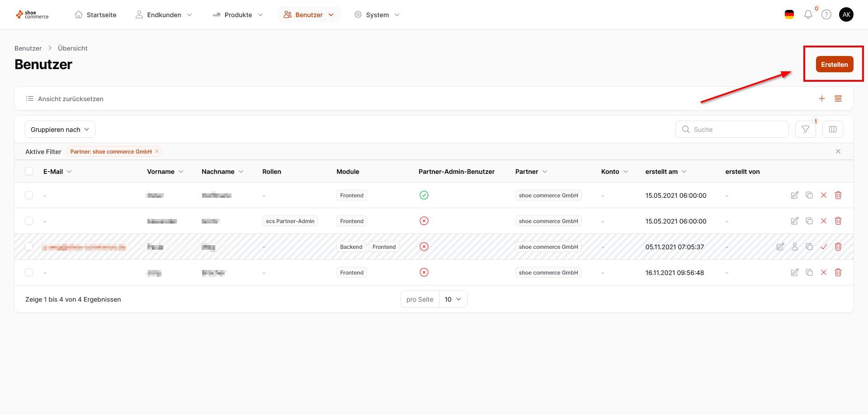Open the System menu
Viewport: 868px width, 415px height.
point(377,15)
